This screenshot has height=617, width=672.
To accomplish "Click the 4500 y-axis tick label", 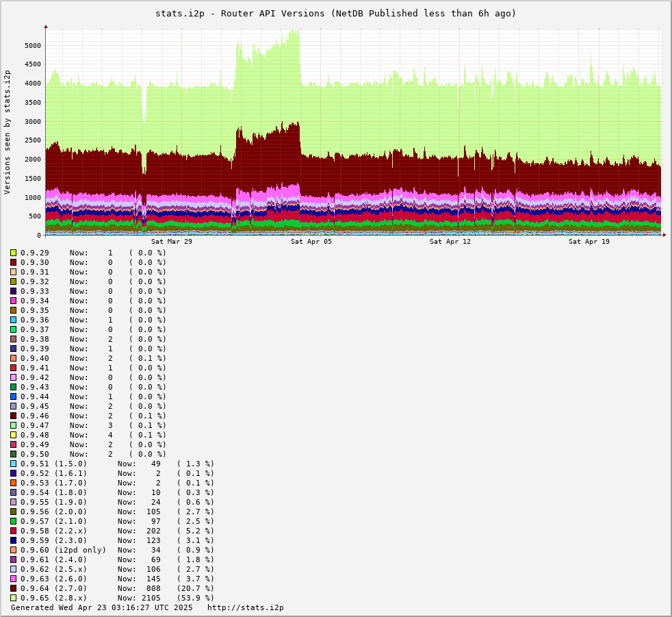I will coord(33,64).
